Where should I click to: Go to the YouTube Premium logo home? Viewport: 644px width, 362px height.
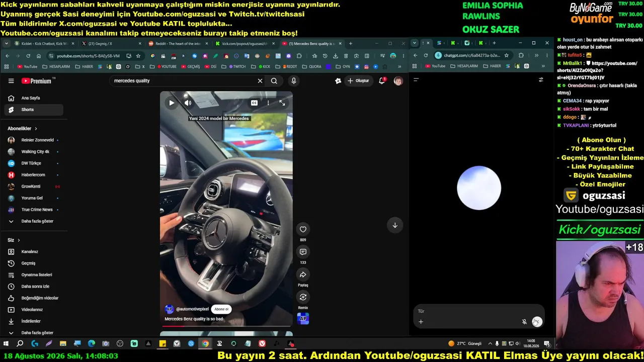tap(36, 81)
